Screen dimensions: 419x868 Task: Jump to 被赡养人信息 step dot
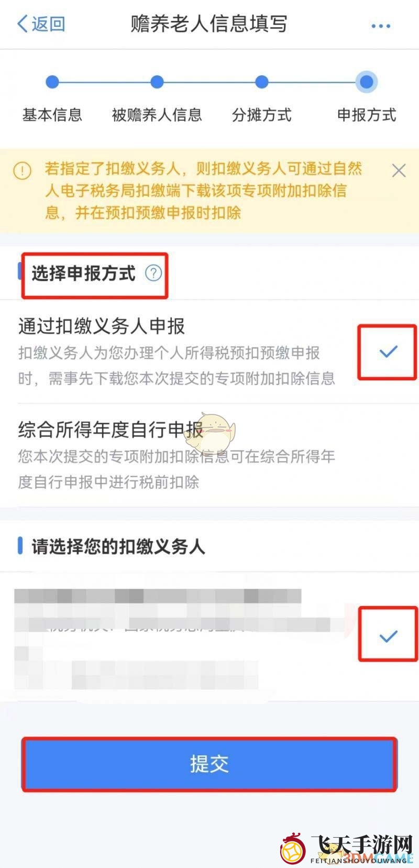(x=157, y=82)
